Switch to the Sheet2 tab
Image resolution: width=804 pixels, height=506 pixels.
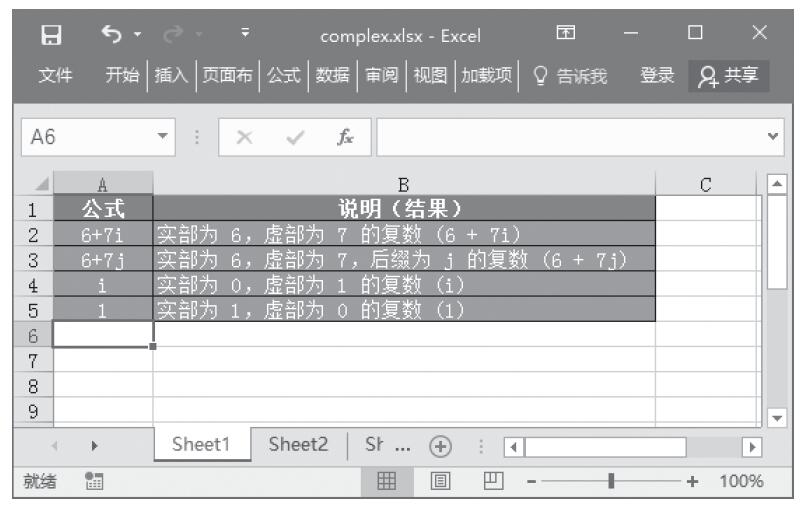pos(298,445)
